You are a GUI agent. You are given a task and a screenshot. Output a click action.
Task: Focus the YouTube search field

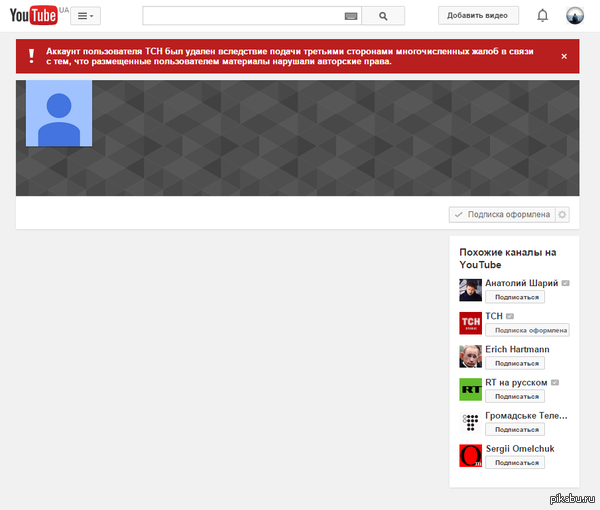(x=243, y=16)
